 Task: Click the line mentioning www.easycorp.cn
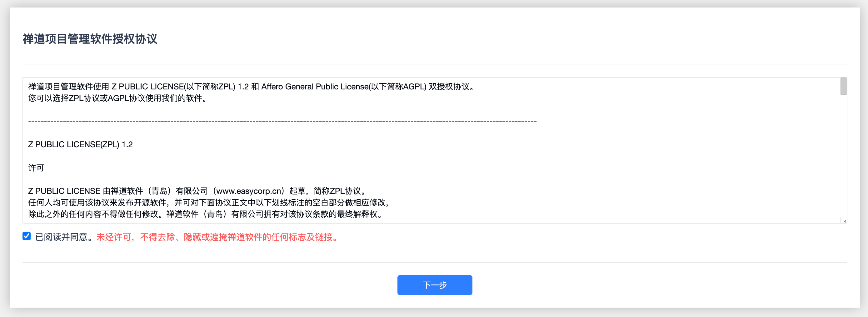tap(197, 191)
